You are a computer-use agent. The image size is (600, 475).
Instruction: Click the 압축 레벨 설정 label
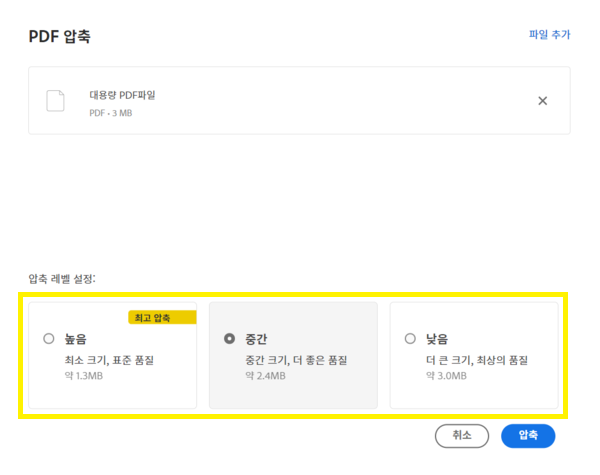tap(62, 277)
